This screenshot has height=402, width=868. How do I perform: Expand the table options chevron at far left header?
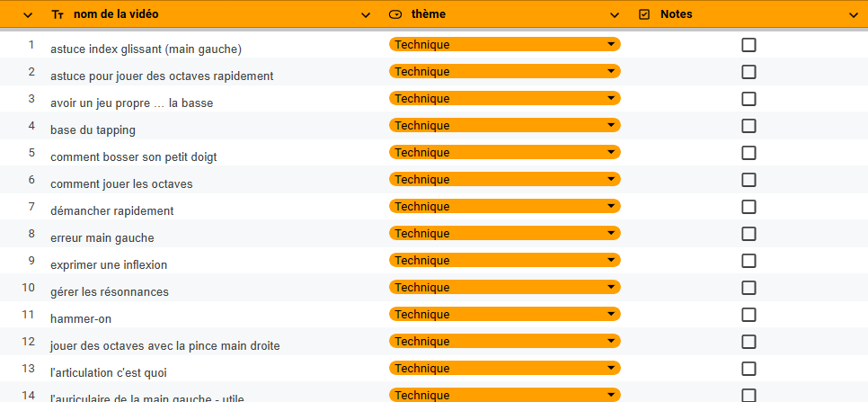28,15
